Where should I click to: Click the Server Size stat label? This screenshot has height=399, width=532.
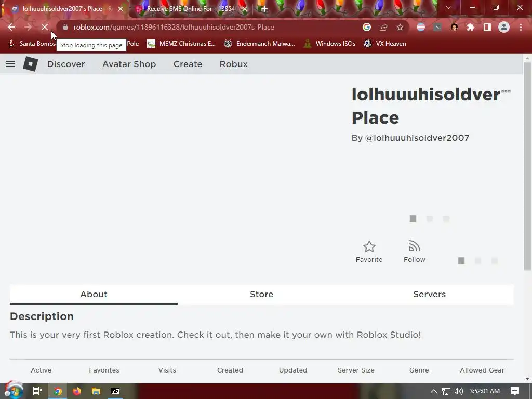pyautogui.click(x=356, y=370)
